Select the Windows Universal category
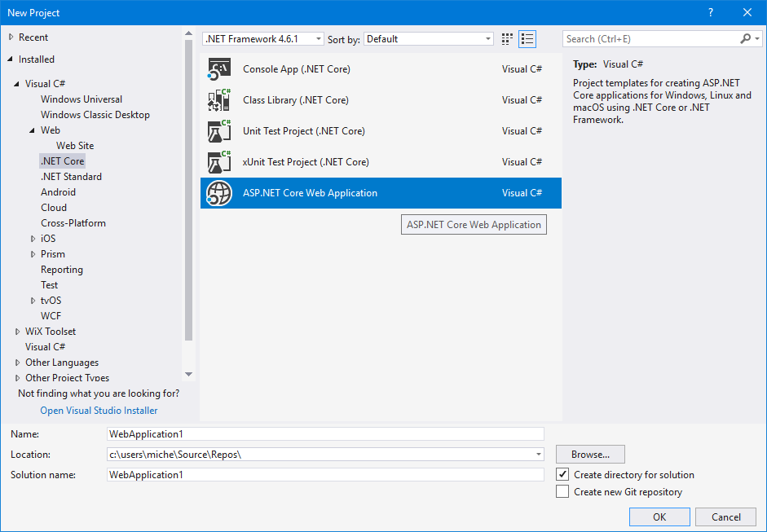This screenshot has width=767, height=532. point(82,99)
